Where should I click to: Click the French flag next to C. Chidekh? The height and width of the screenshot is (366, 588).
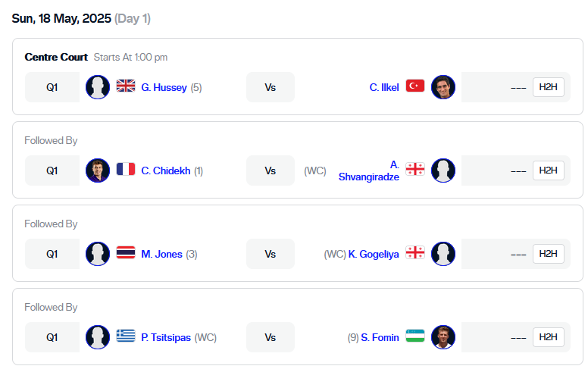[x=126, y=169]
